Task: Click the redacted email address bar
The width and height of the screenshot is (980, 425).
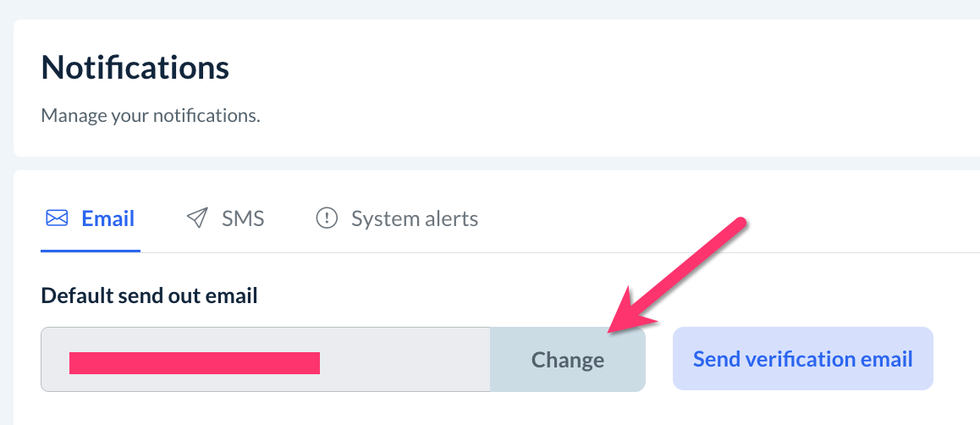Action: point(195,362)
